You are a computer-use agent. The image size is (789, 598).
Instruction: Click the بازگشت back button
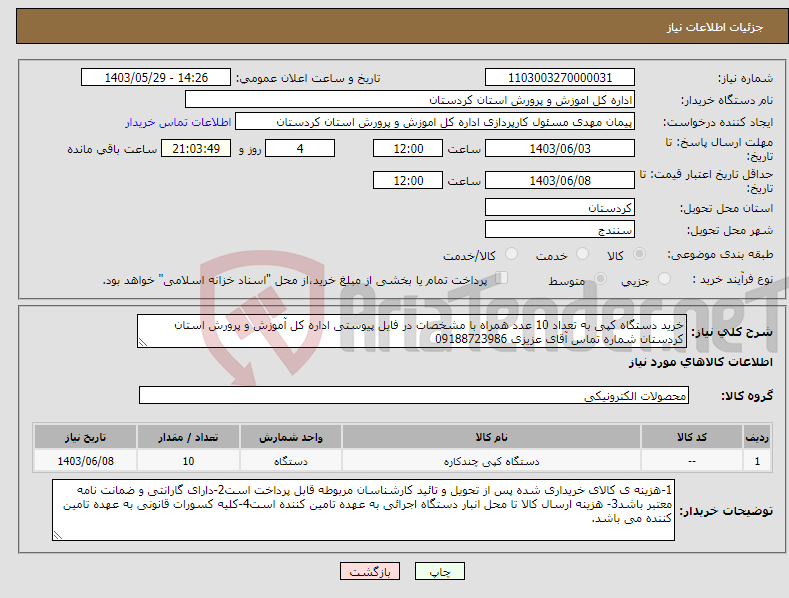click(x=370, y=571)
